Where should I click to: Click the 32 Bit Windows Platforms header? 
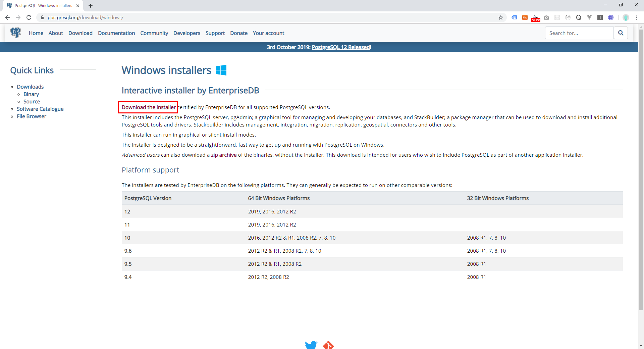[498, 198]
